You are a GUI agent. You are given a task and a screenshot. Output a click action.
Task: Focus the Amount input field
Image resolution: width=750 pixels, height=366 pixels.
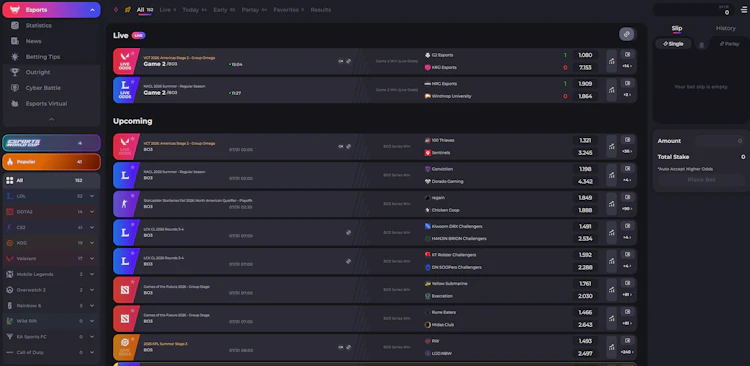pyautogui.click(x=720, y=141)
